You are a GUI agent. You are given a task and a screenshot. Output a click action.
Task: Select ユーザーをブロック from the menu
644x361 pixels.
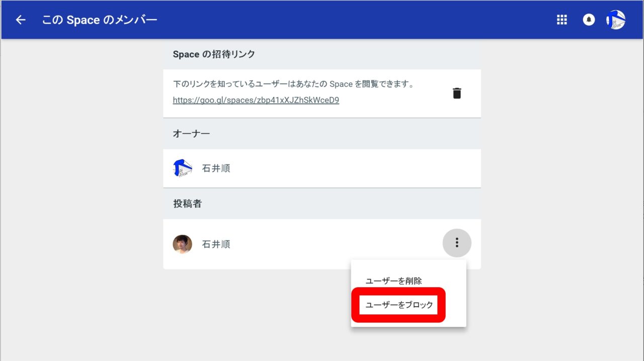[x=398, y=305]
